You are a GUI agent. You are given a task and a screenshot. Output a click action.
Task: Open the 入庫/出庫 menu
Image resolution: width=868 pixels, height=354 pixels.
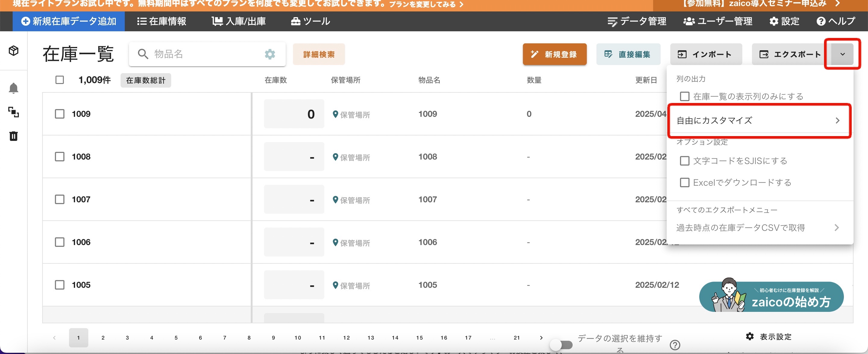[x=239, y=22]
